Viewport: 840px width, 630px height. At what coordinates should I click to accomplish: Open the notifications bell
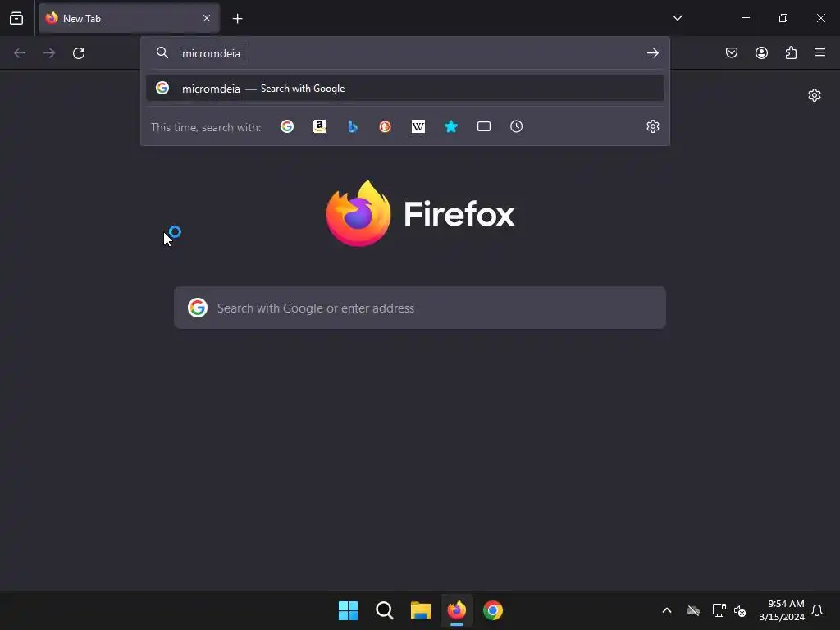[x=817, y=610]
